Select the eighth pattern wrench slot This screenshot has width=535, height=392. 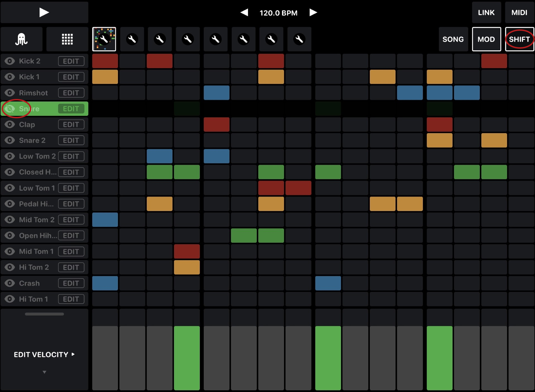pos(299,39)
